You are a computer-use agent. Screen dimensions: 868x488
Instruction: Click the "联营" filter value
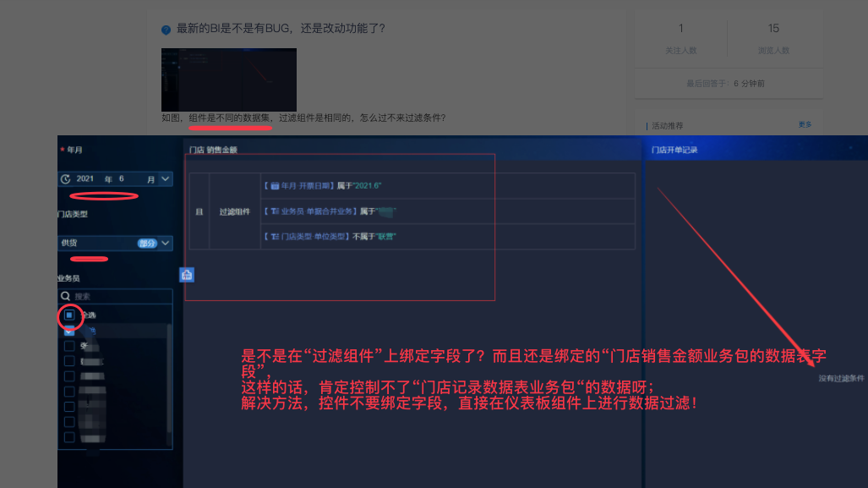(x=386, y=237)
